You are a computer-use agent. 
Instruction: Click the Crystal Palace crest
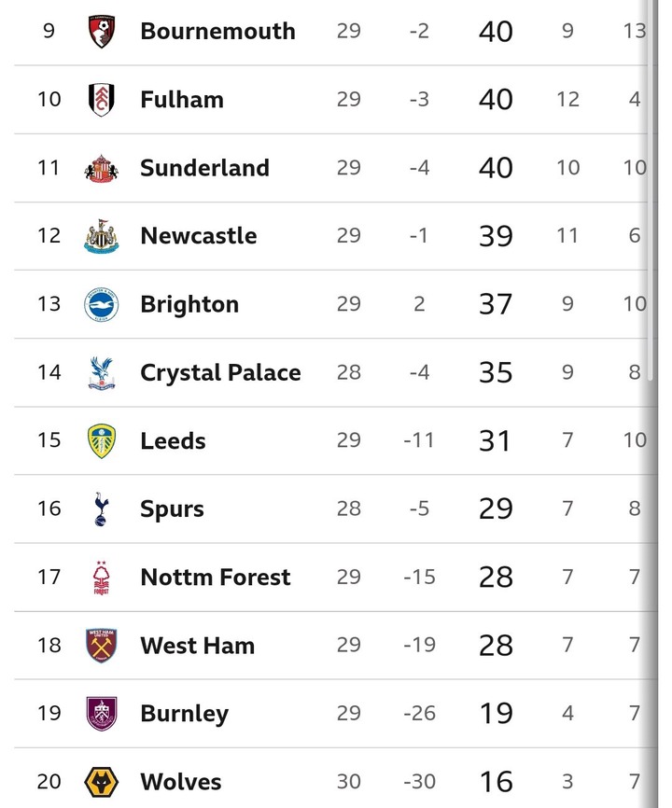pos(101,372)
